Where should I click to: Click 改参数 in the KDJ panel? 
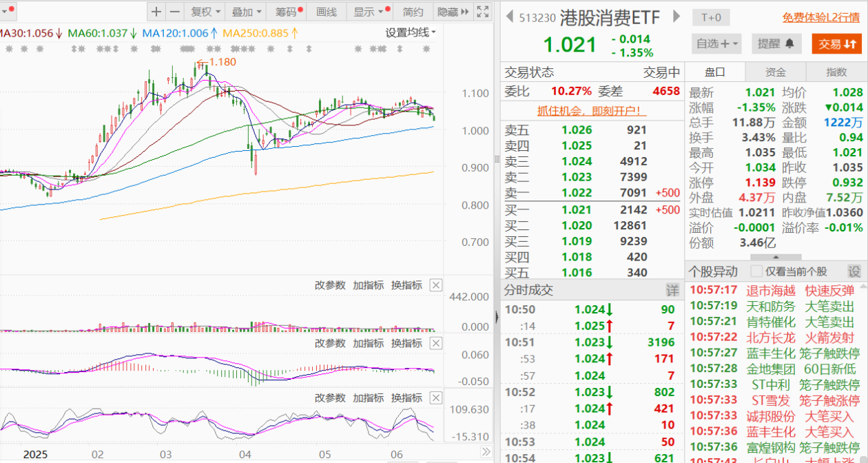click(330, 398)
